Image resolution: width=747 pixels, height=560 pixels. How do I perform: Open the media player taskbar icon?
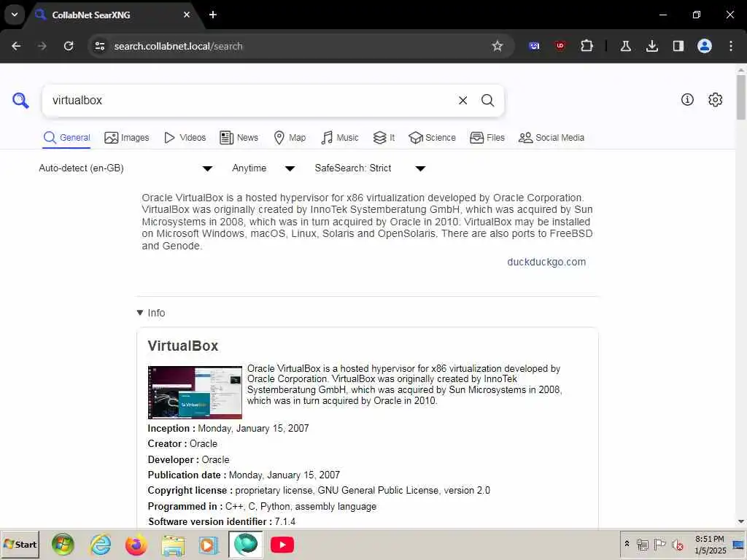point(209,545)
